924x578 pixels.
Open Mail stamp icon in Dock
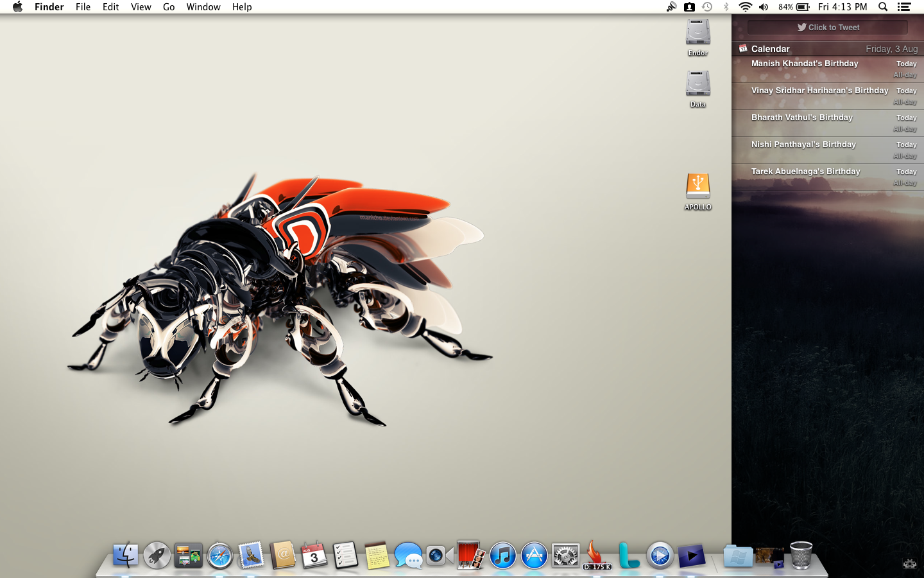tap(252, 556)
